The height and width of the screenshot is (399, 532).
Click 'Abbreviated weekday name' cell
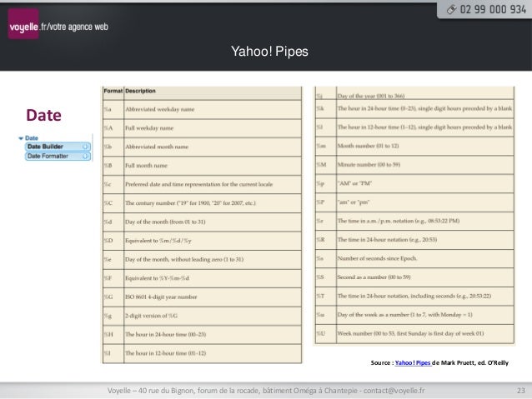pos(213,109)
